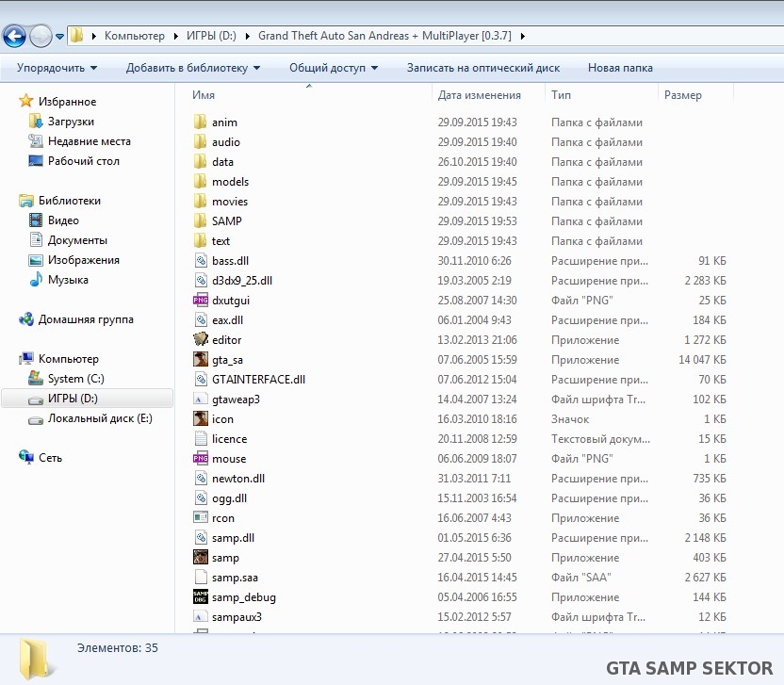
Task: Click Записать на оптический диск
Action: (x=483, y=68)
